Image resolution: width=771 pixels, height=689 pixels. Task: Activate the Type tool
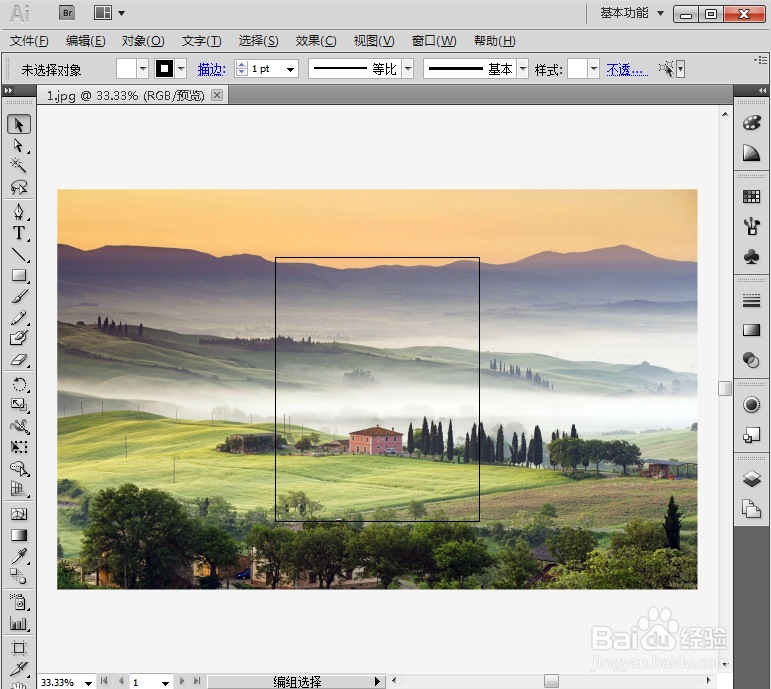click(19, 233)
